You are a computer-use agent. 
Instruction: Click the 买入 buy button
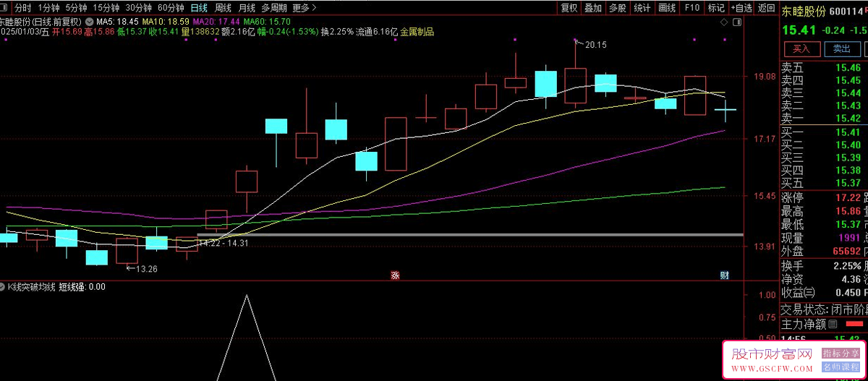(801, 49)
